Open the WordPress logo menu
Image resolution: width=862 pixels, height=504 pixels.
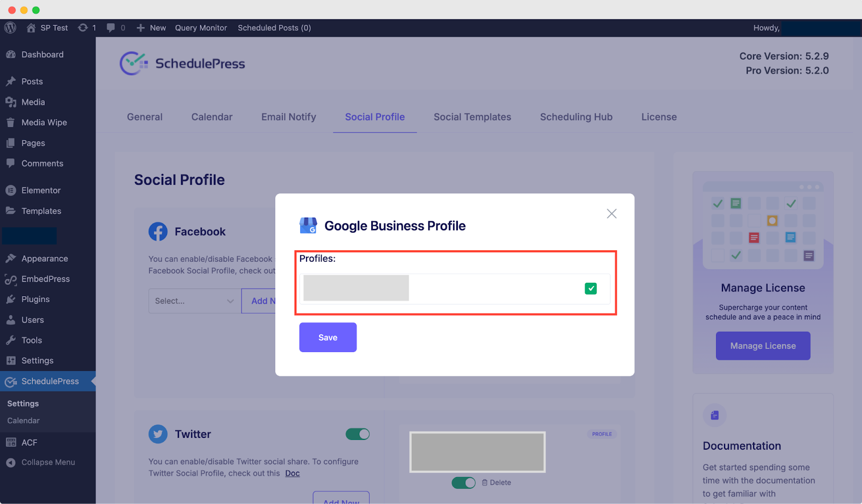click(x=10, y=27)
